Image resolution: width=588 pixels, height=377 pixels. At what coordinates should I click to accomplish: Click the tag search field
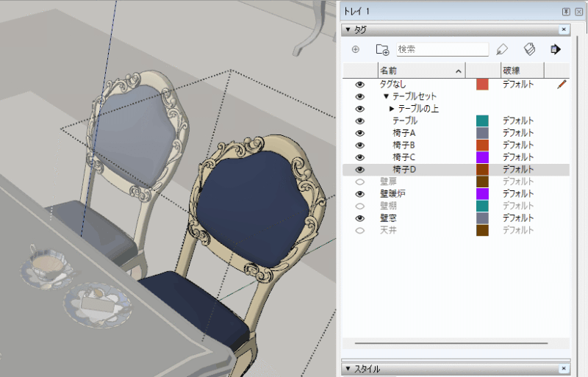(x=442, y=49)
